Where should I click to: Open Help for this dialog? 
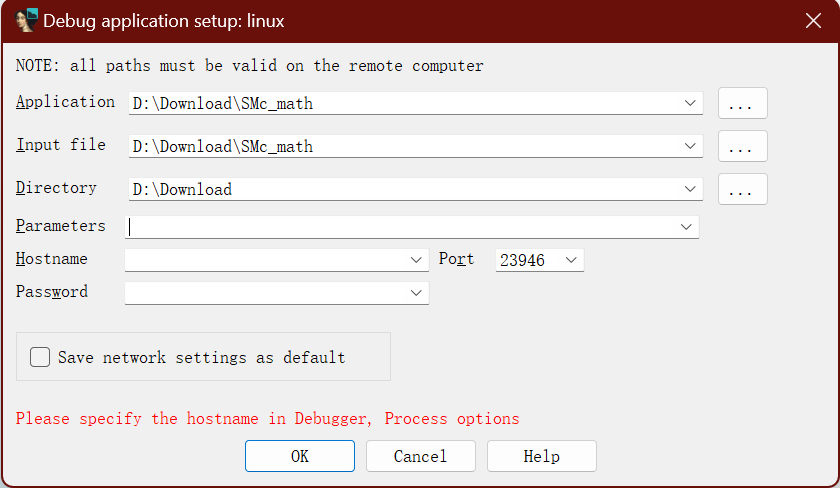point(541,456)
